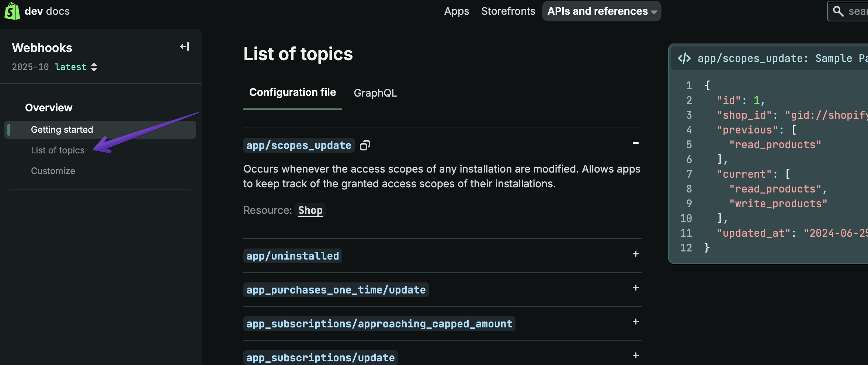The image size is (868, 365).
Task: Click the search magnifier icon
Action: tap(838, 11)
